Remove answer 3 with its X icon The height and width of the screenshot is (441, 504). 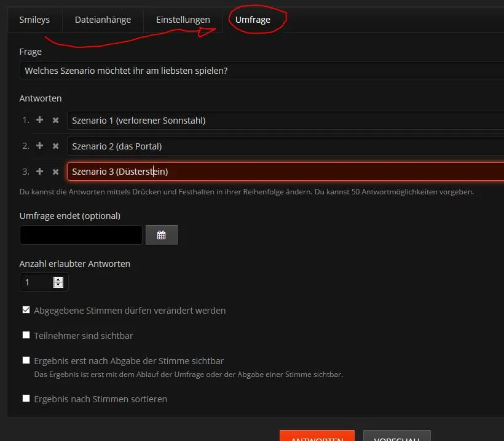[x=55, y=172]
